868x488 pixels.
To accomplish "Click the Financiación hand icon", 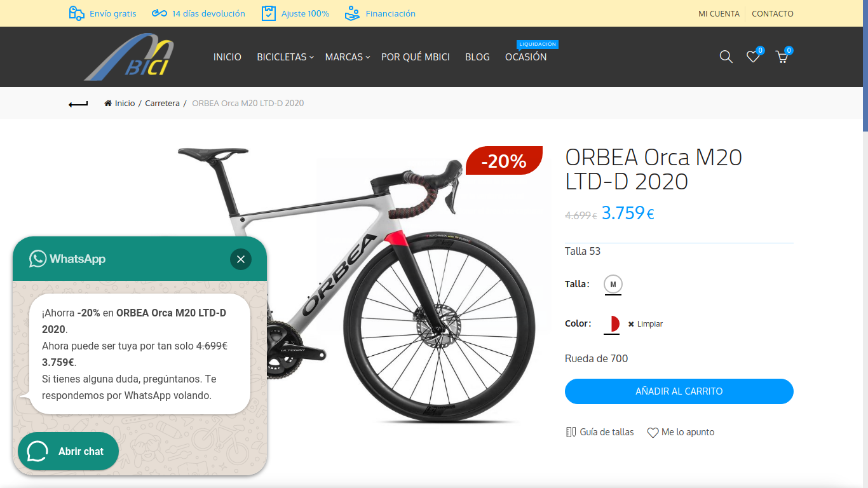I will click(353, 13).
